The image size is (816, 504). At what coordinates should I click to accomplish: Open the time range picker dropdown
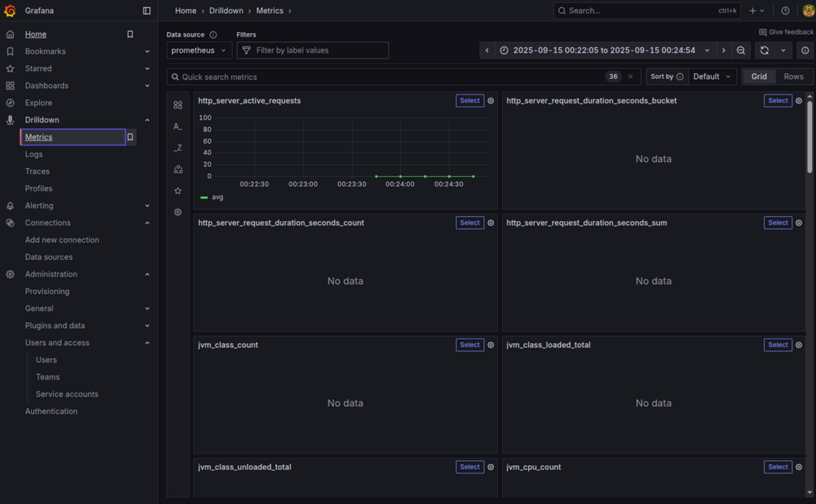click(606, 50)
